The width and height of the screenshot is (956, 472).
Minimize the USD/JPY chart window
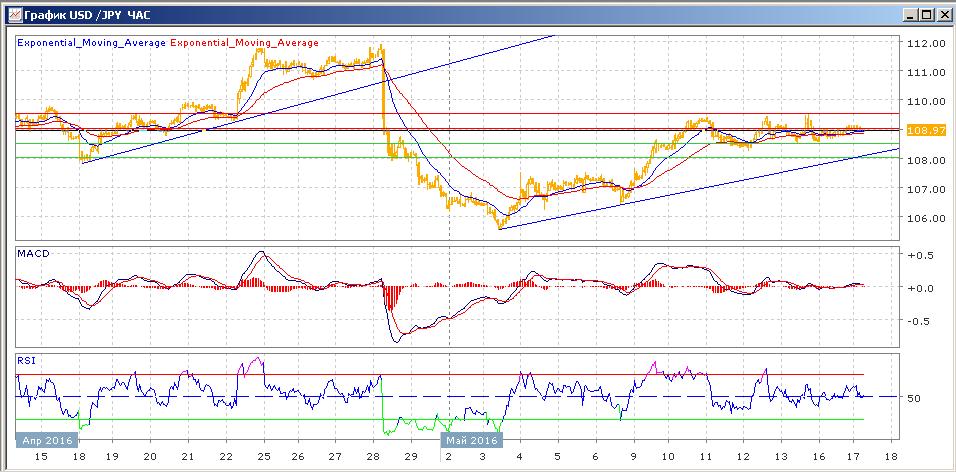click(x=908, y=14)
